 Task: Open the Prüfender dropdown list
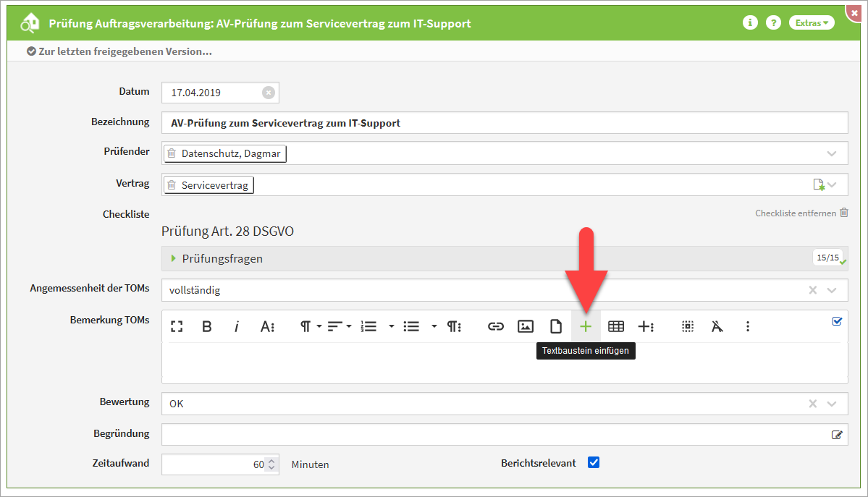coord(832,153)
